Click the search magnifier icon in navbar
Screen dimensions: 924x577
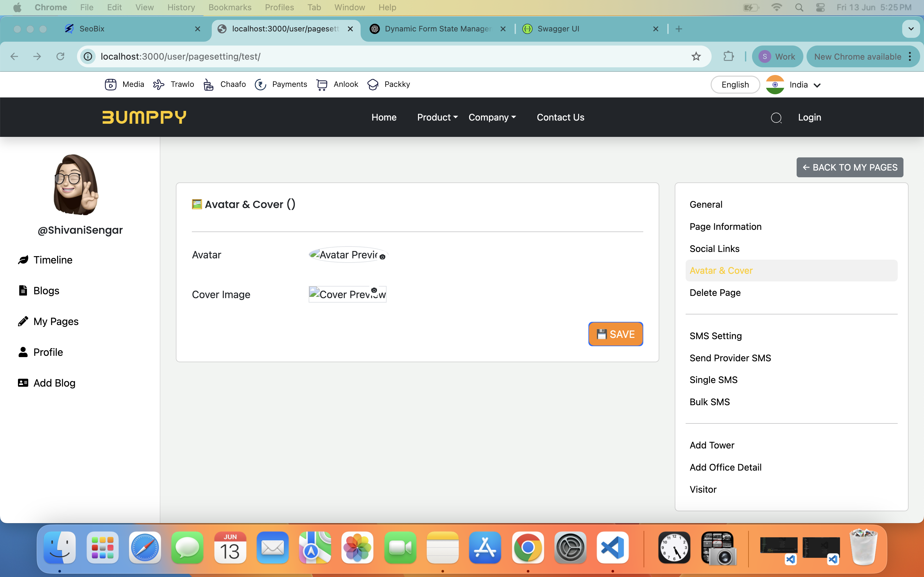tap(776, 118)
